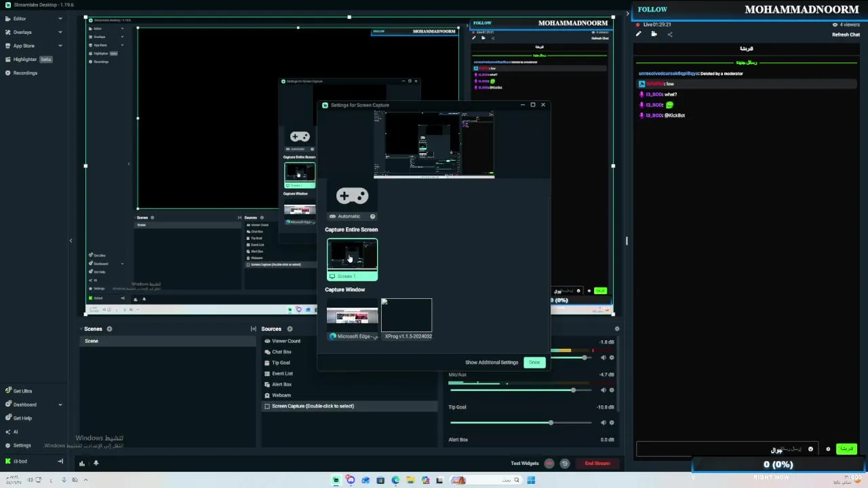The width and height of the screenshot is (868, 488).
Task: Open performance stats bar-chart icon
Action: click(x=82, y=464)
